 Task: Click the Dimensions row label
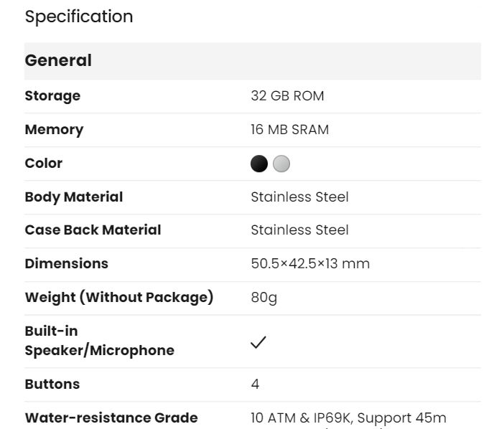click(x=67, y=263)
